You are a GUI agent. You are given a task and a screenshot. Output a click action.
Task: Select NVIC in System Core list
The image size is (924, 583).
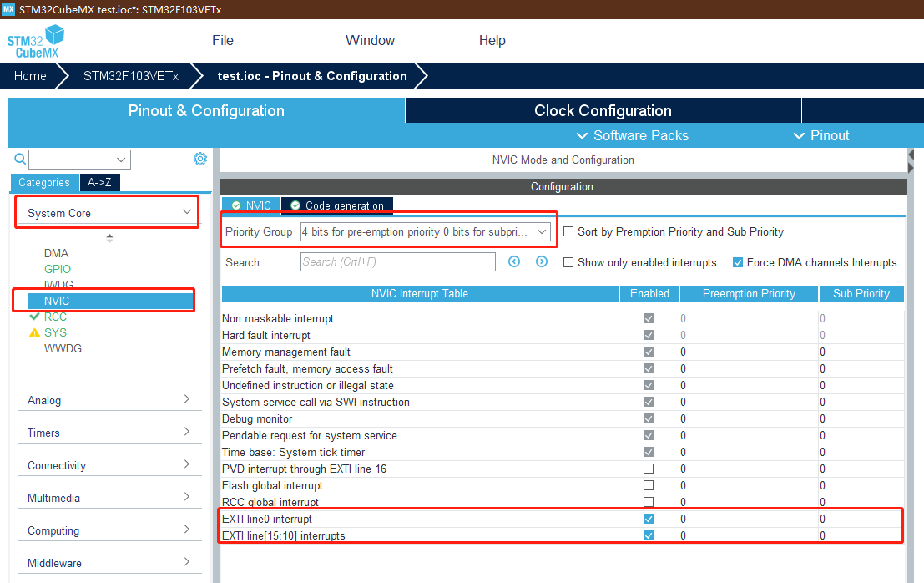coord(110,301)
